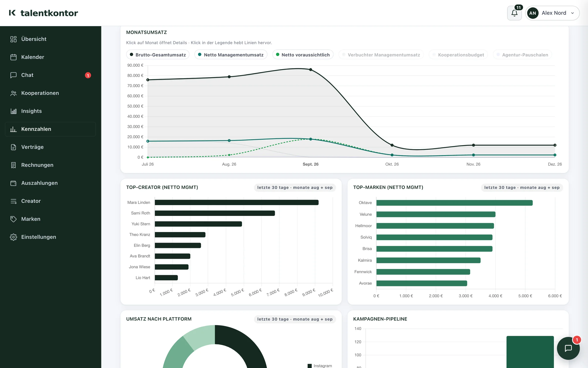Viewport: 588px width, 368px height.
Task: Click Umsatz nach Plattform period filter chip
Action: [295, 319]
